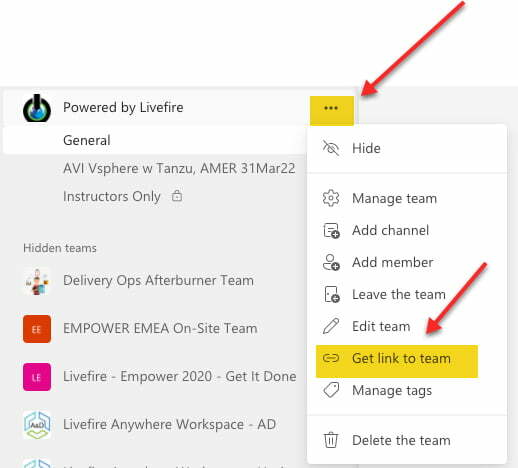Select Edit team in the menu

click(407, 326)
